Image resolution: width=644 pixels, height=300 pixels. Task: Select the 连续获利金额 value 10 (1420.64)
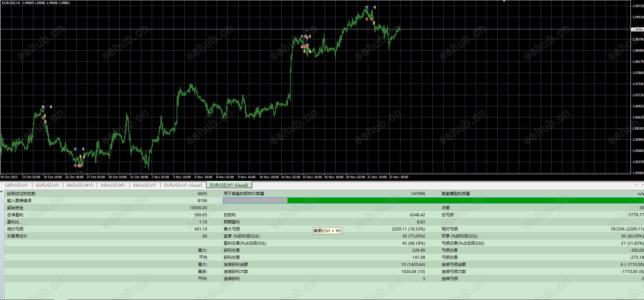(413, 265)
